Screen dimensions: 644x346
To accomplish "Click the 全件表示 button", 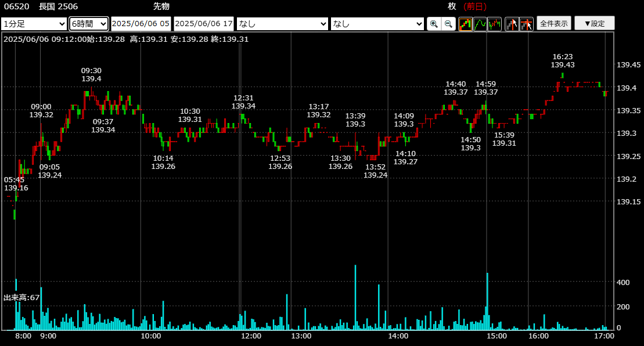I will [x=553, y=23].
